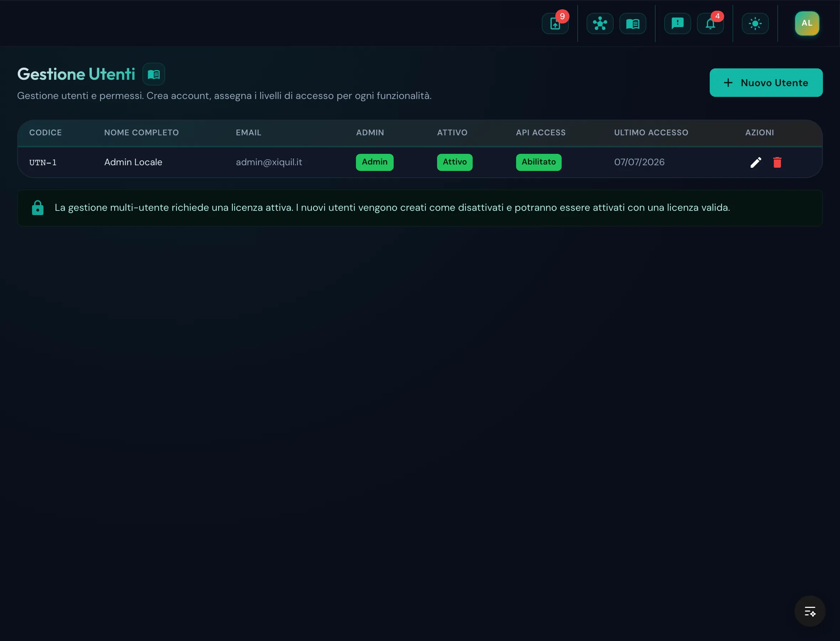Open the AL user avatar menu
This screenshot has height=641, width=840.
click(807, 23)
